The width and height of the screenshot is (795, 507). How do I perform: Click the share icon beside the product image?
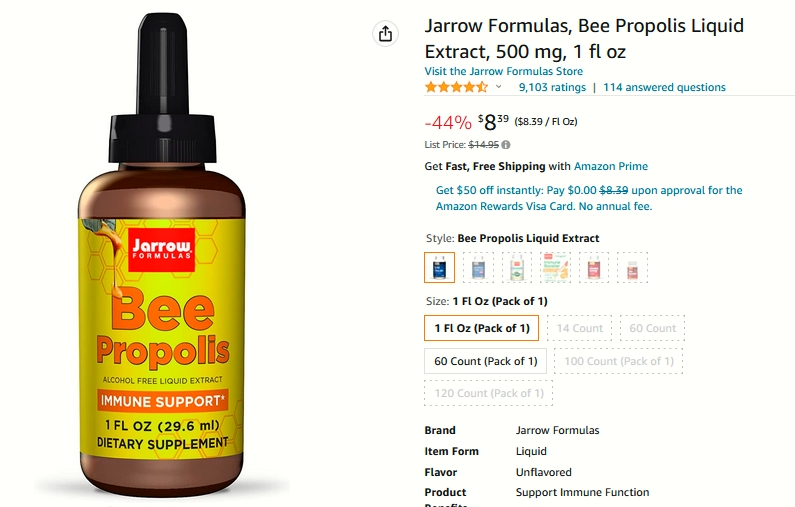[385, 34]
